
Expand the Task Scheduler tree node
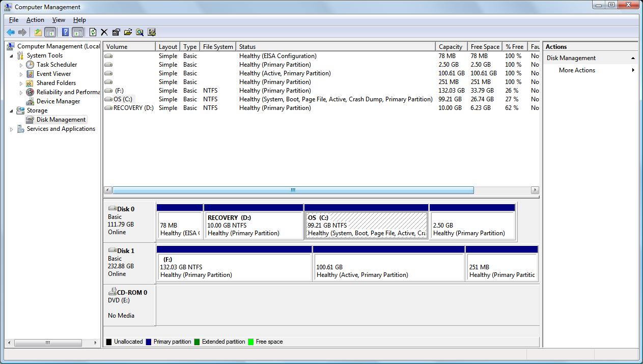coord(21,65)
